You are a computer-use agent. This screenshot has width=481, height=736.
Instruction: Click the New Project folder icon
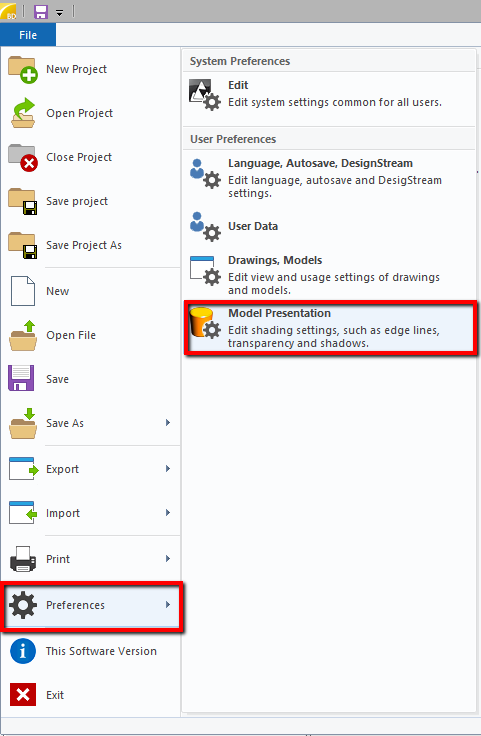tap(23, 69)
